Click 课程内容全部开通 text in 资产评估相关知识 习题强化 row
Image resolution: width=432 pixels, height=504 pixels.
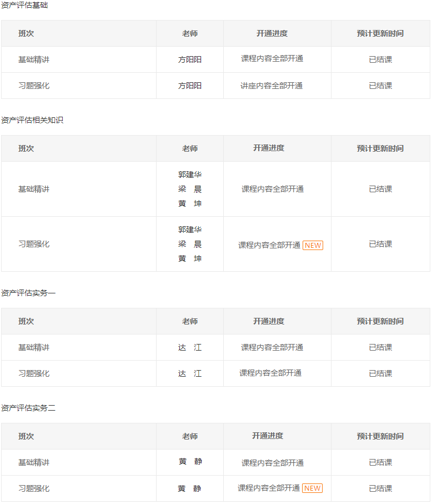(269, 245)
